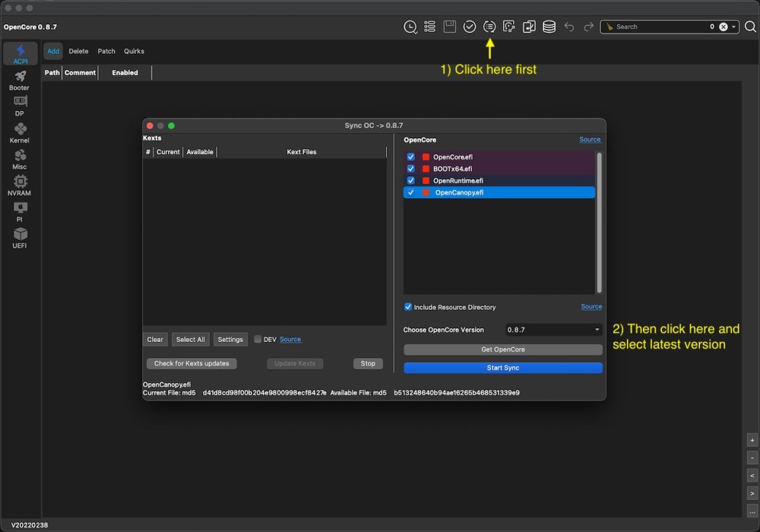Click the Mount ESP icon in toolbar
Viewport: 760px width, 532px height.
click(509, 27)
